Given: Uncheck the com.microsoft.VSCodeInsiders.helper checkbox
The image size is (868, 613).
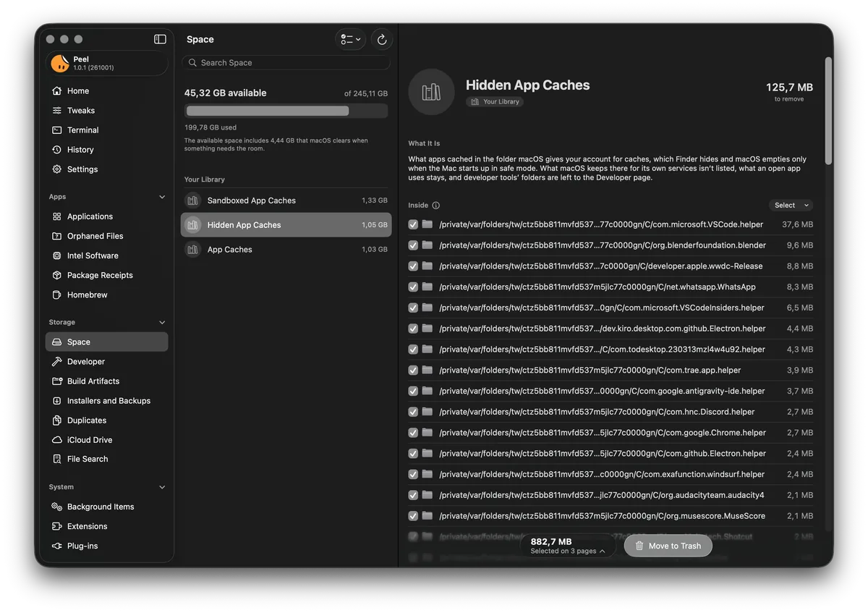Looking at the screenshot, I should pos(413,308).
